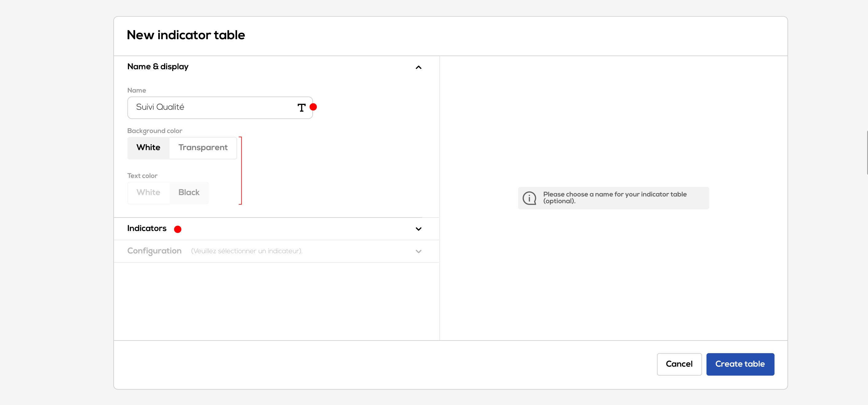The image size is (868, 405).
Task: Choose Black text color
Action: click(189, 193)
